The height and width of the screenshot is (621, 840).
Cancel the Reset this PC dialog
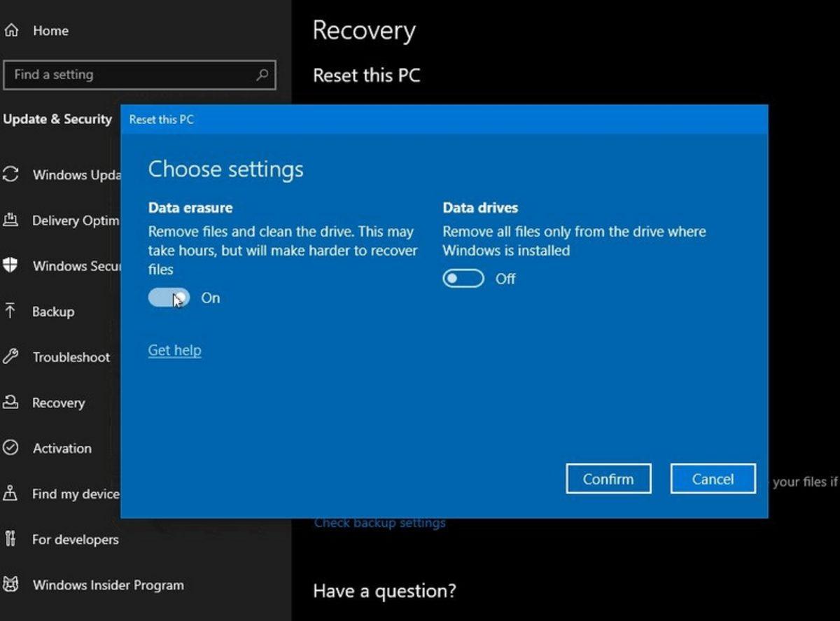coord(712,478)
